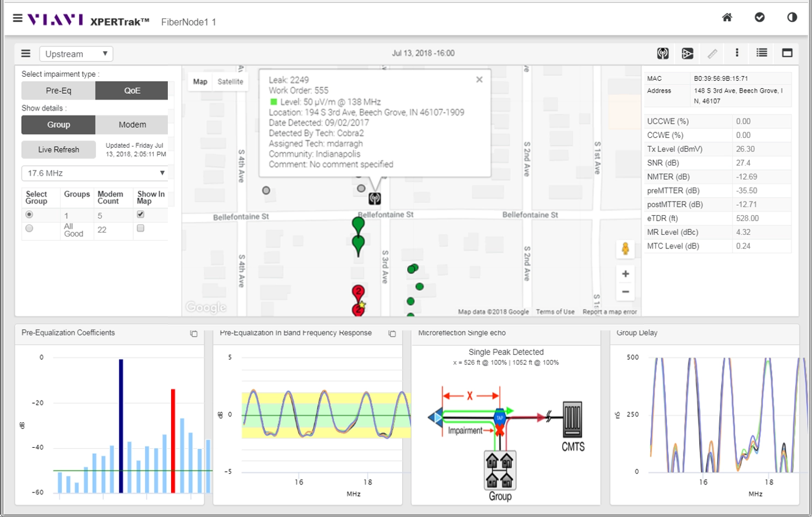
Task: Select the All Good group radio button
Action: [x=29, y=228]
